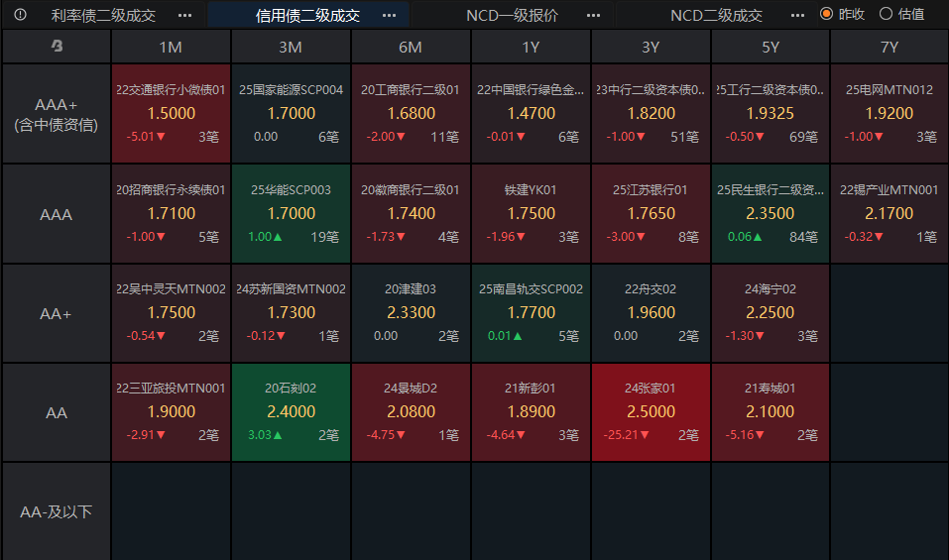Open the 22锡产业MTN001 cell
Screen dimensions: 949x560
pyautogui.click(x=890, y=213)
